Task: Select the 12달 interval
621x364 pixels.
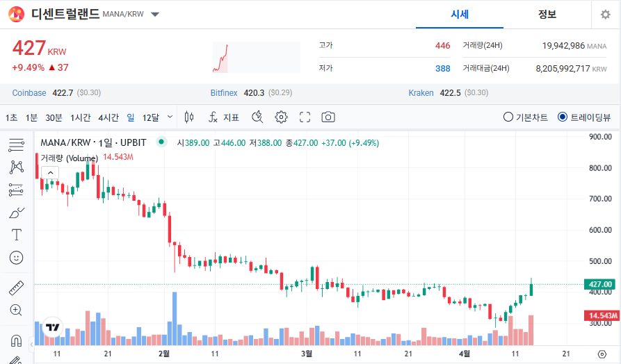Action: click(150, 117)
